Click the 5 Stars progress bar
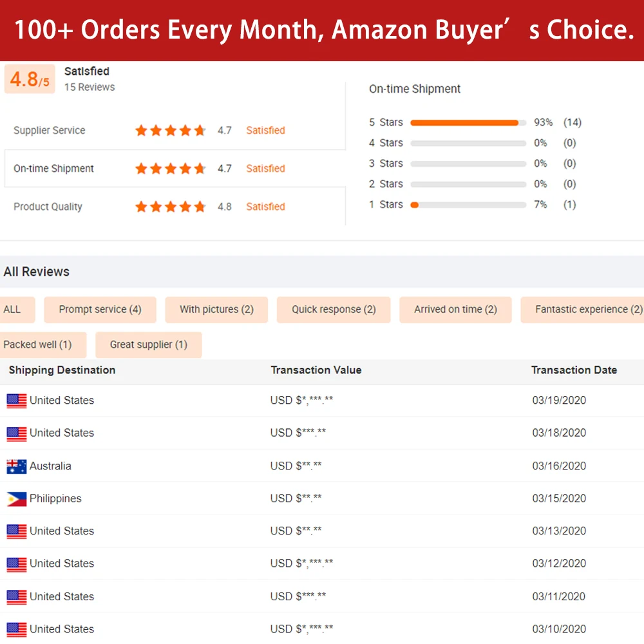 click(468, 122)
